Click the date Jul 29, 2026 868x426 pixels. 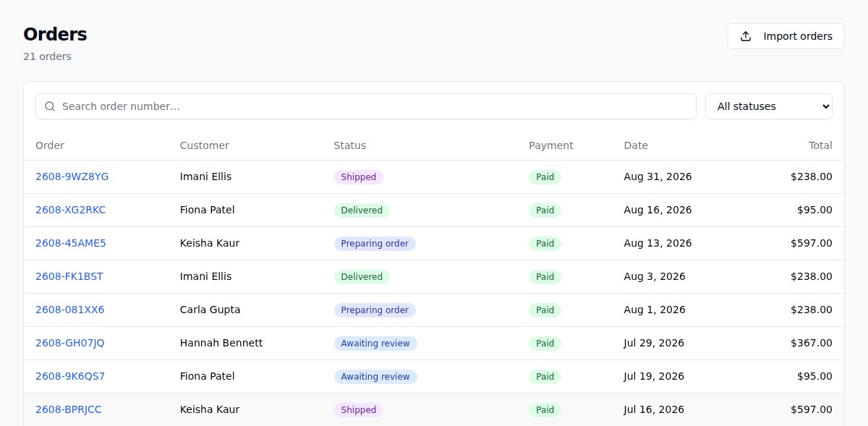655,343
